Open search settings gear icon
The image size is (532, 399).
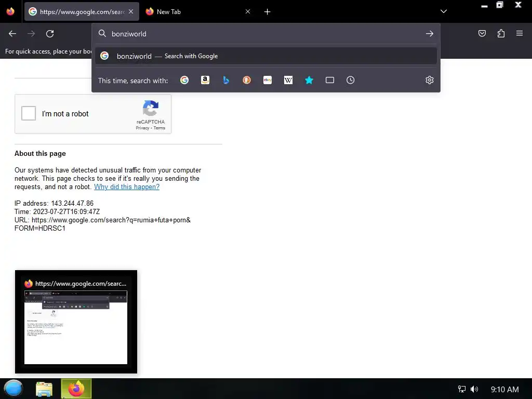coord(430,80)
